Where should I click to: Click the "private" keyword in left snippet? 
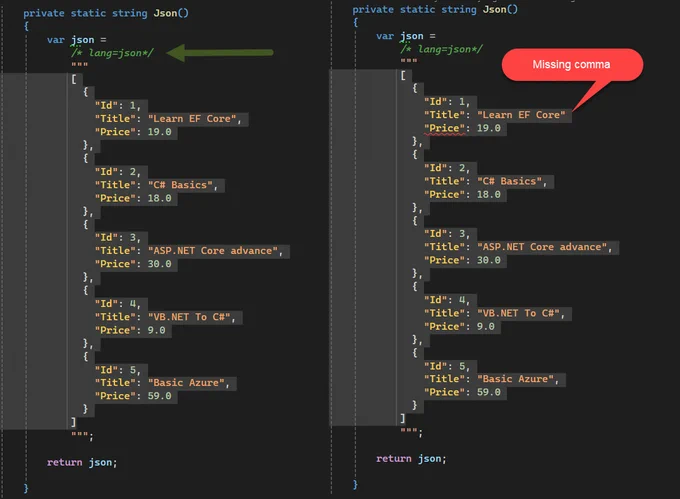coord(44,13)
